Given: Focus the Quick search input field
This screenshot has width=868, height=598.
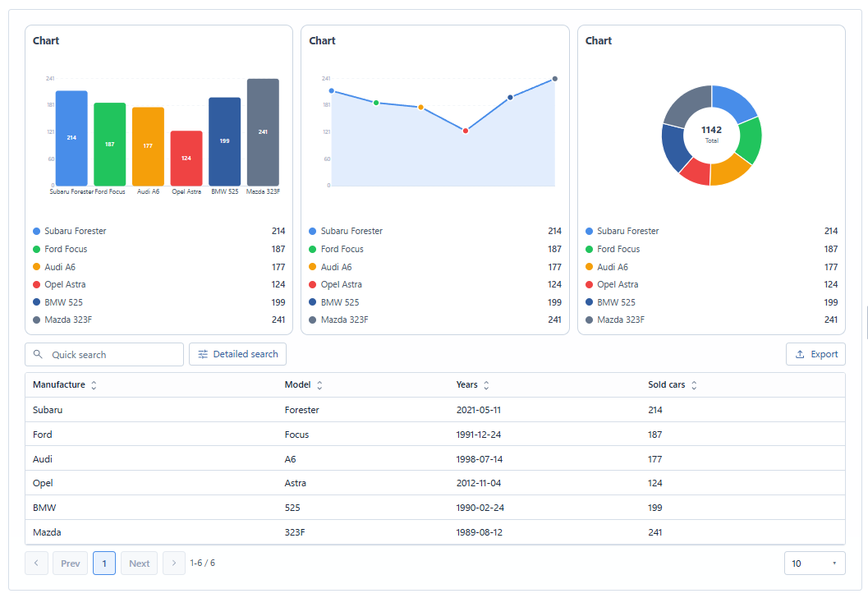Looking at the screenshot, I should [x=104, y=354].
